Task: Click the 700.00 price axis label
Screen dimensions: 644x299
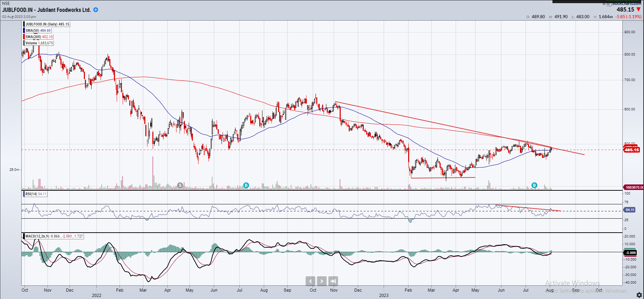Action: click(x=630, y=80)
